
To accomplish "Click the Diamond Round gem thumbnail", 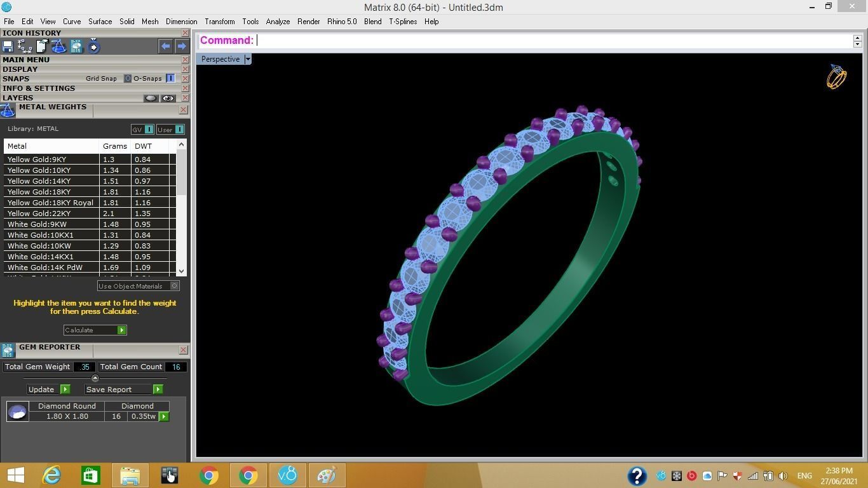I will click(17, 412).
